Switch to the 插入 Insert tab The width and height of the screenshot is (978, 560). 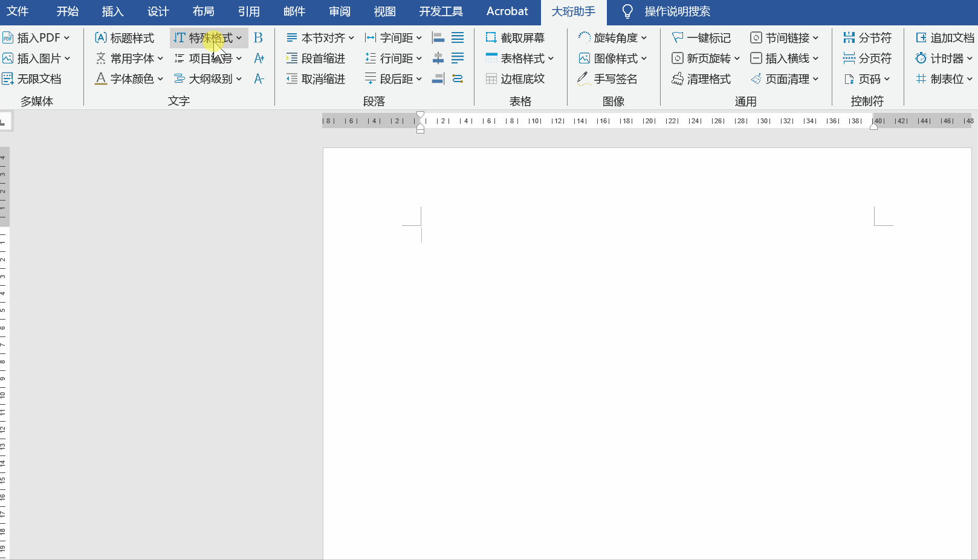click(112, 11)
